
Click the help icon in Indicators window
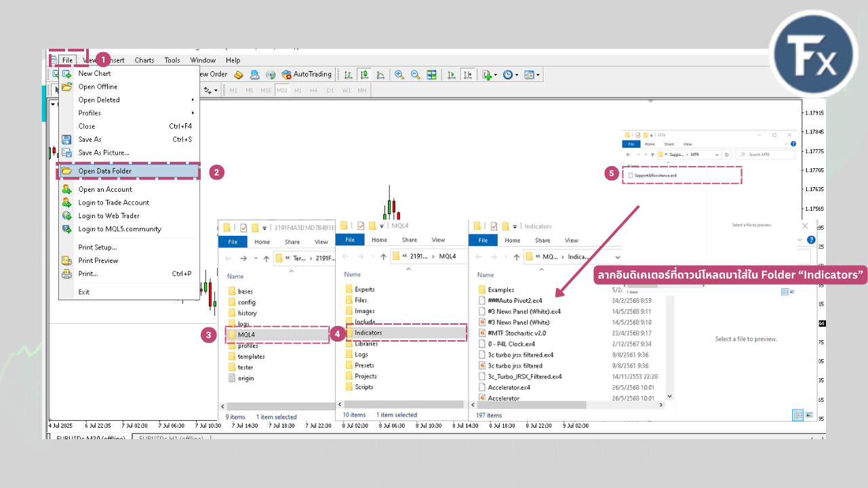coord(811,240)
